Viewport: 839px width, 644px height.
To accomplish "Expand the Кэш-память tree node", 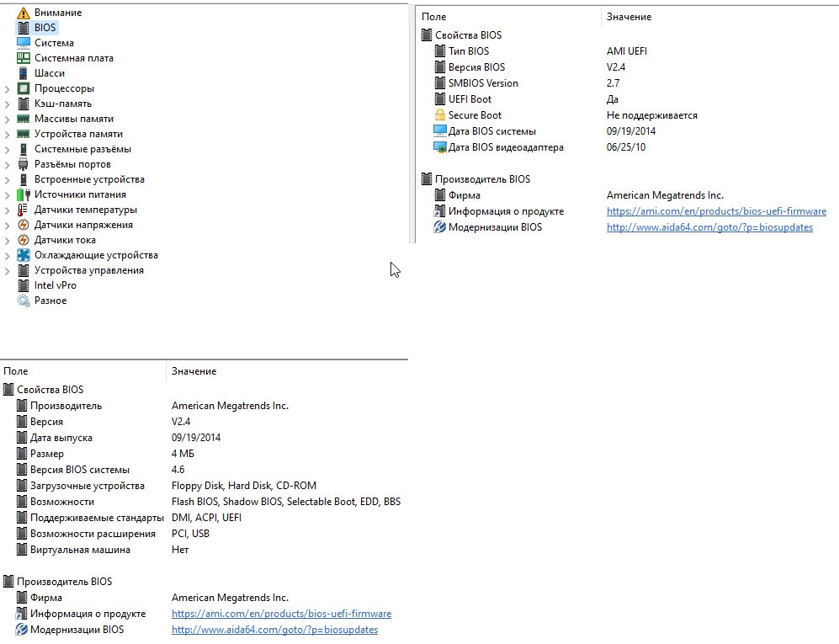I will [x=7, y=104].
